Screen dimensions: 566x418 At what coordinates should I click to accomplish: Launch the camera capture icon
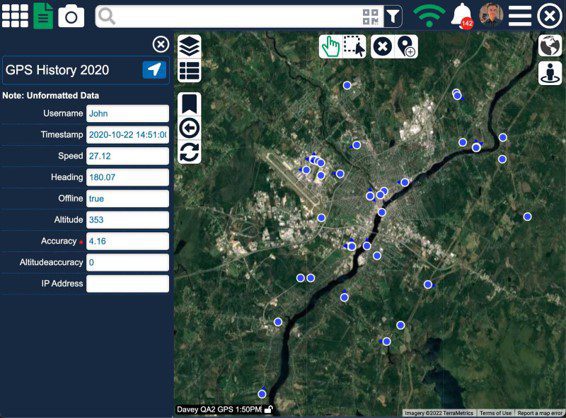point(71,16)
